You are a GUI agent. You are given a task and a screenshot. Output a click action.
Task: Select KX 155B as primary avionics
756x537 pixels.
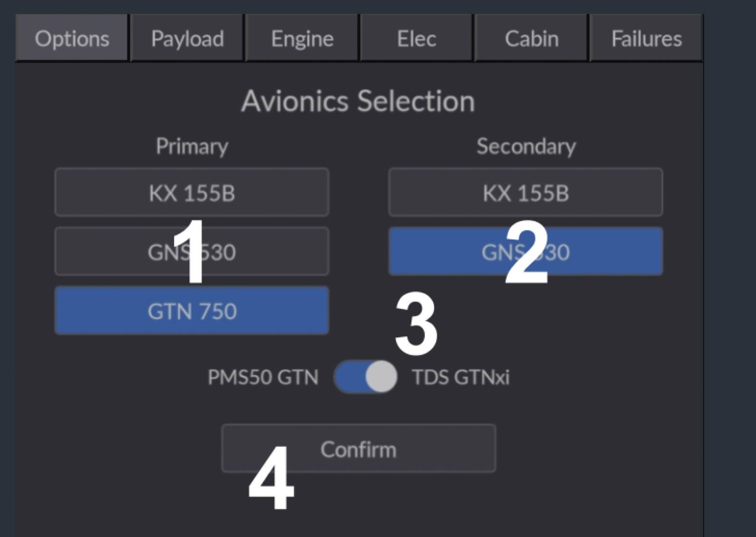coord(192,193)
